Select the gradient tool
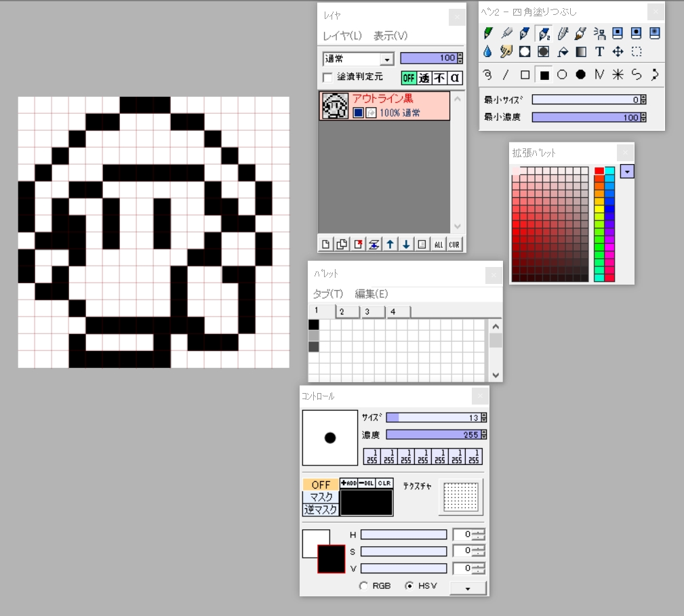The width and height of the screenshot is (684, 616). [x=581, y=52]
